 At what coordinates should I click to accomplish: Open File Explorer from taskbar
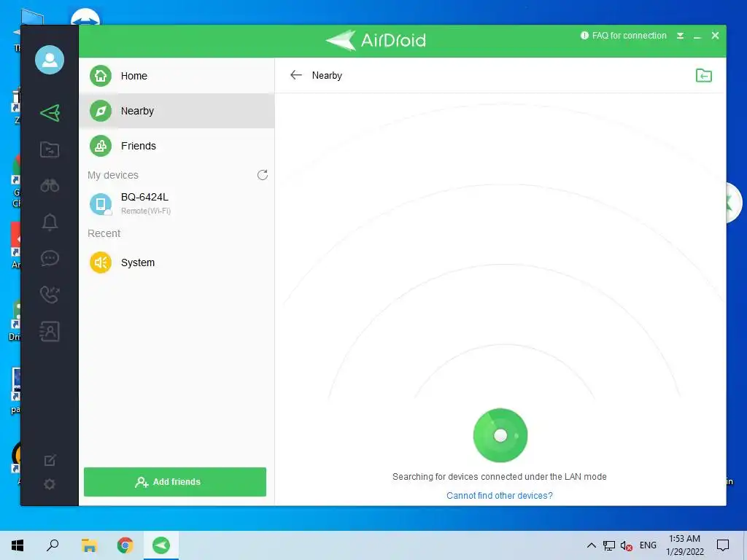pyautogui.click(x=89, y=545)
